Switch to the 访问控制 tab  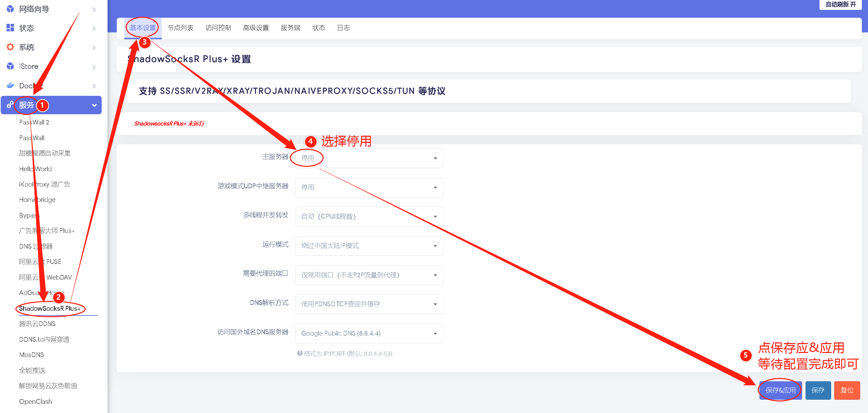tap(218, 28)
